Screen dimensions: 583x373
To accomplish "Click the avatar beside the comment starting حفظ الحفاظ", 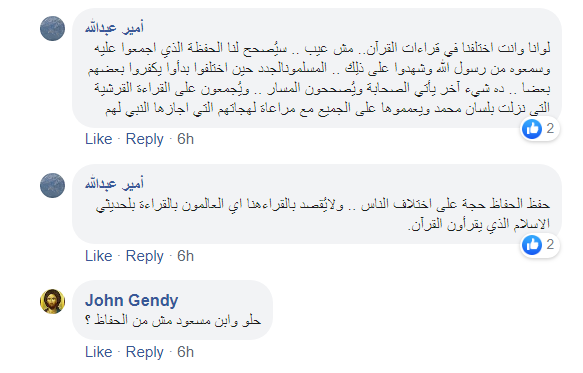I will [x=52, y=185].
